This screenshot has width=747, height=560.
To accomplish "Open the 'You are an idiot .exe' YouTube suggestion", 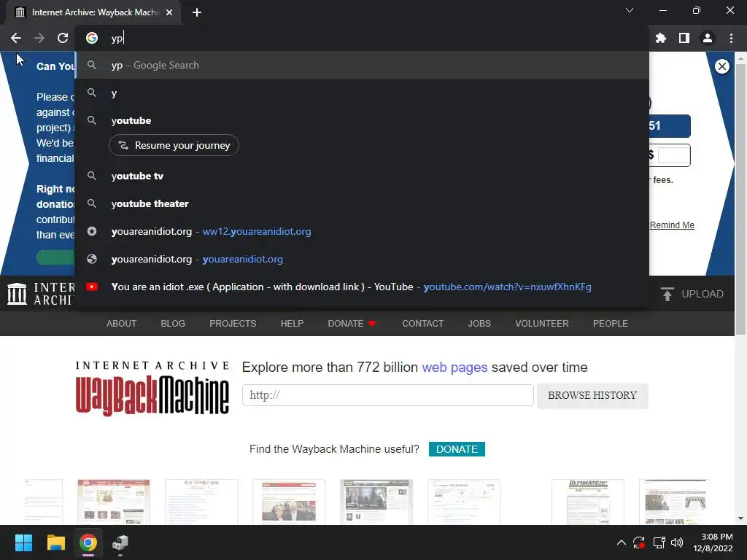I will (x=362, y=287).
